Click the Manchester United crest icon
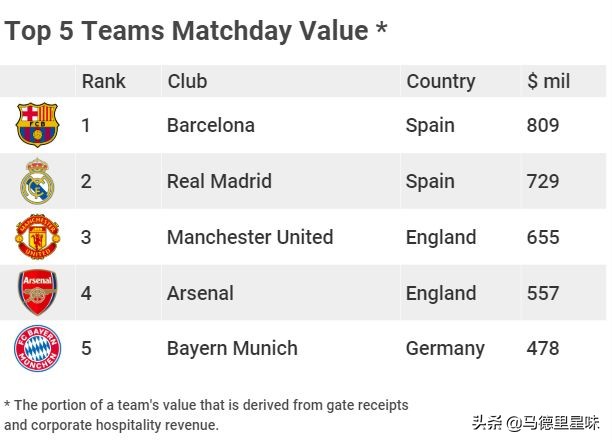This screenshot has height=443, width=612. click(38, 237)
